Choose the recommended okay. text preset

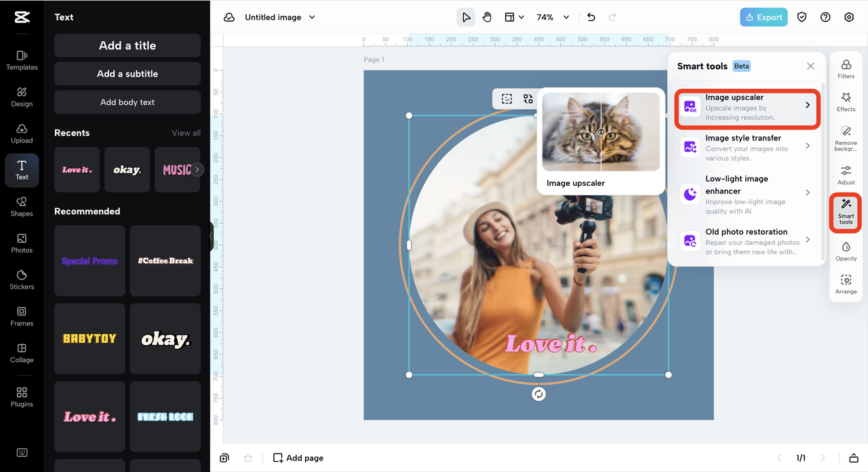pos(165,338)
